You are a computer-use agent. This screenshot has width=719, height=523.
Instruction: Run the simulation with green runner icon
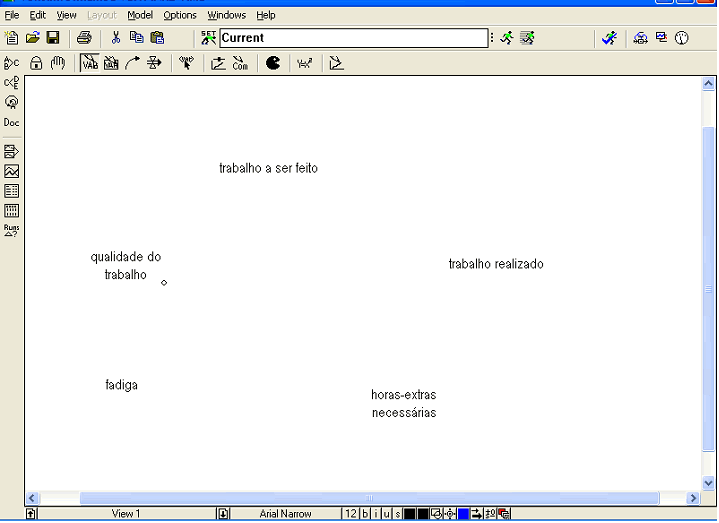507,38
